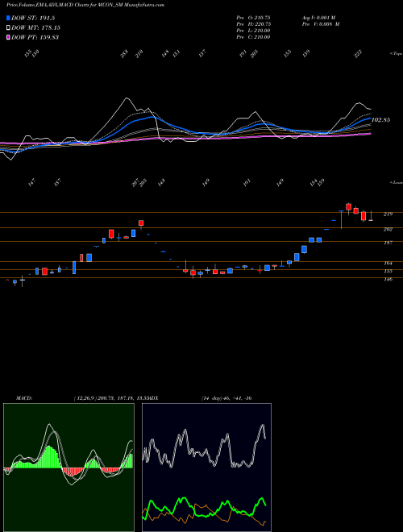Click the 155 price level label
This screenshot has width=403, height=532.
388,271
